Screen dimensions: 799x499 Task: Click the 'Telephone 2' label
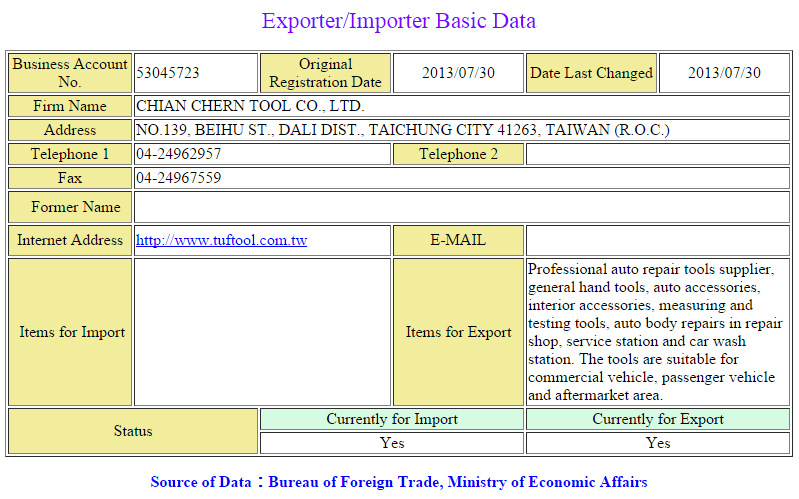[x=458, y=154]
